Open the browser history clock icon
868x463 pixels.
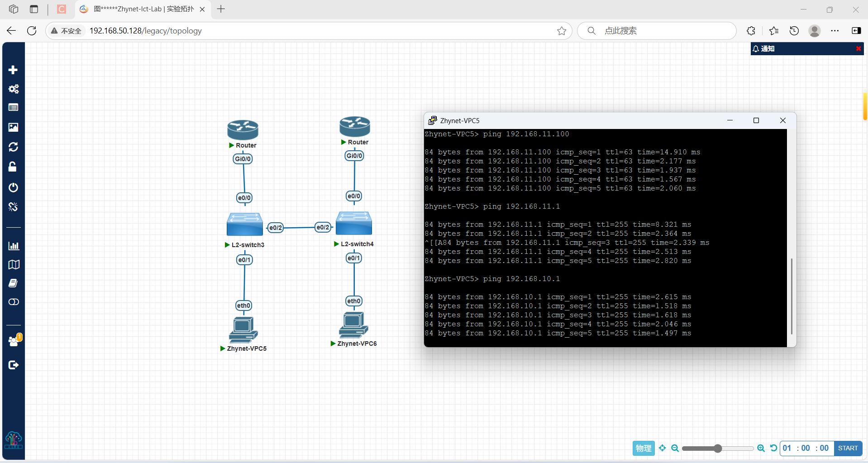pos(794,31)
